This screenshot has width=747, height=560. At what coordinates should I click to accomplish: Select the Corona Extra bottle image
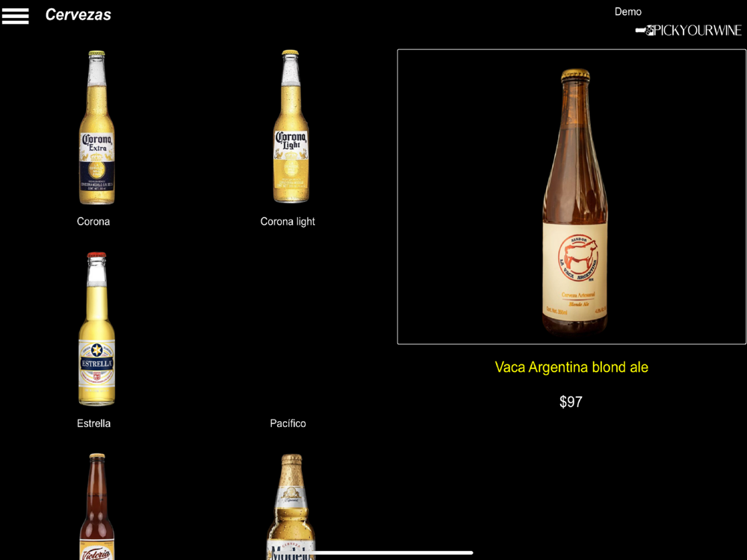click(96, 128)
